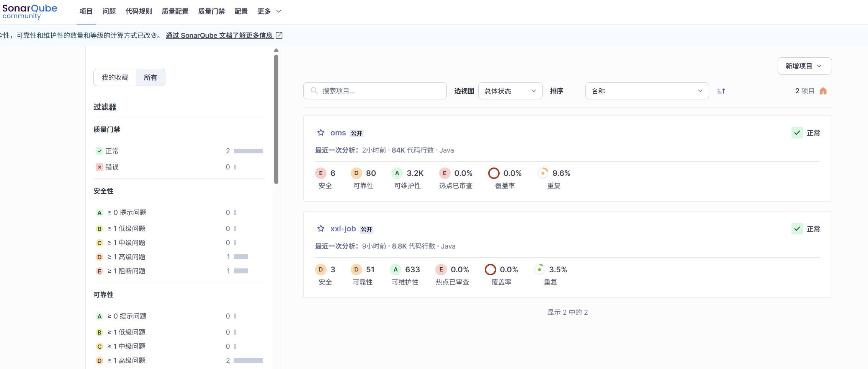Switch to 我的收藏 favorites view
The width and height of the screenshot is (868, 369).
115,78
